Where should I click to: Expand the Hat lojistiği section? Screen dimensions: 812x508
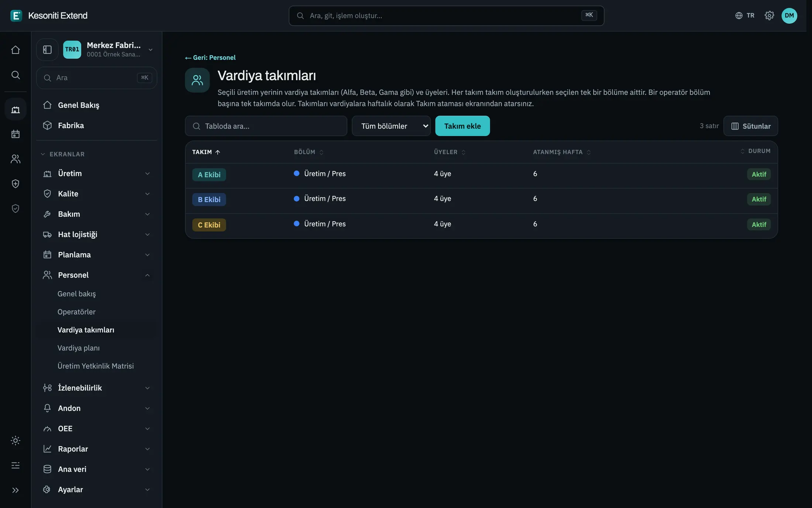[x=97, y=234]
